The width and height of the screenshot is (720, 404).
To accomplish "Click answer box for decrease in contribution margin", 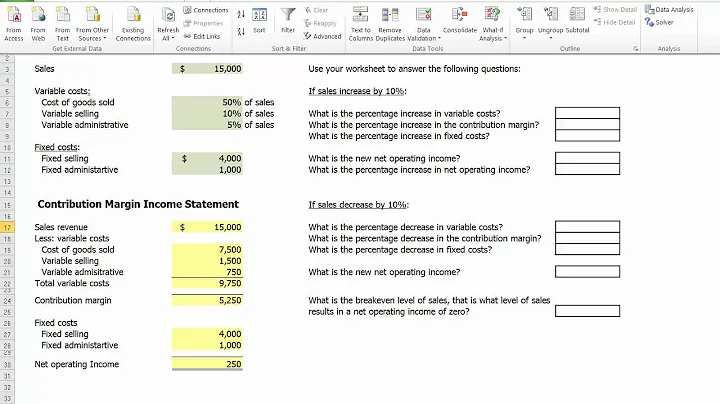I will click(587, 238).
